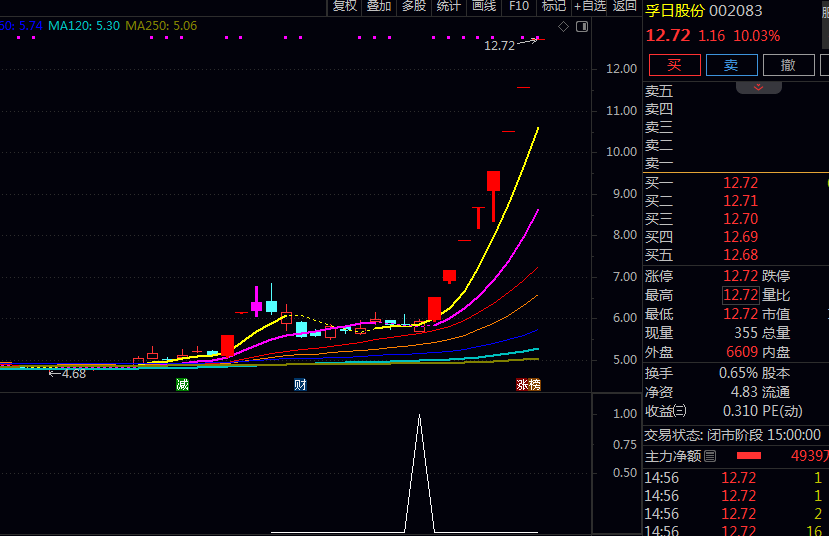Screen dimensions: 829x536
Task: Add stock to watchlist with +自选
Action: (x=590, y=7)
